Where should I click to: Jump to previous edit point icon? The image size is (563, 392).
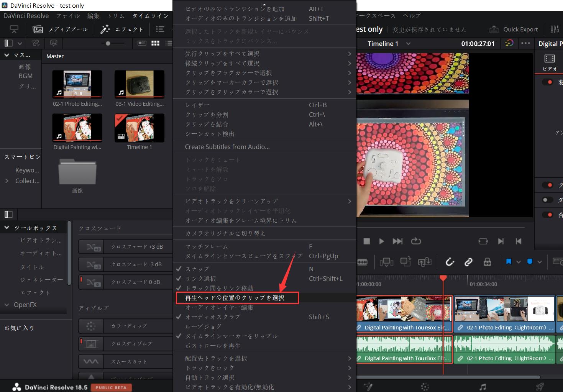point(519,241)
